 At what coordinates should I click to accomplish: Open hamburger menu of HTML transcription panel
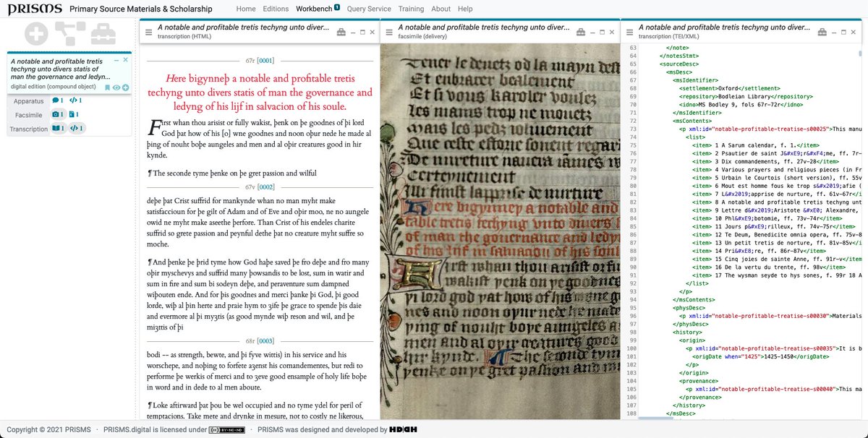(149, 32)
